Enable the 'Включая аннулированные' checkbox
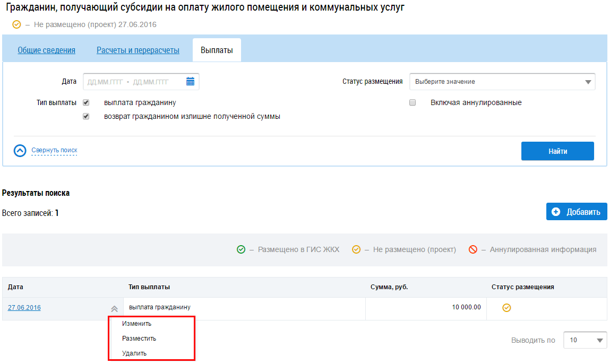 coord(413,102)
